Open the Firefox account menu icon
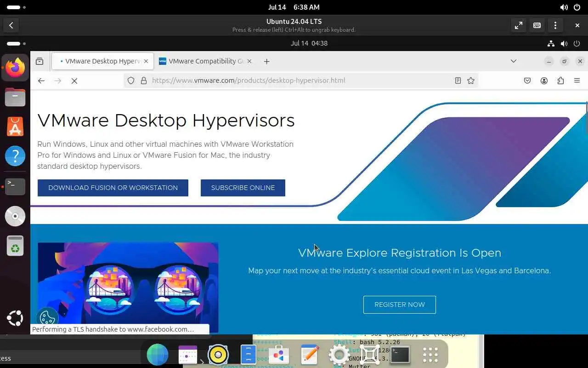The height and width of the screenshot is (368, 588). pyautogui.click(x=544, y=80)
